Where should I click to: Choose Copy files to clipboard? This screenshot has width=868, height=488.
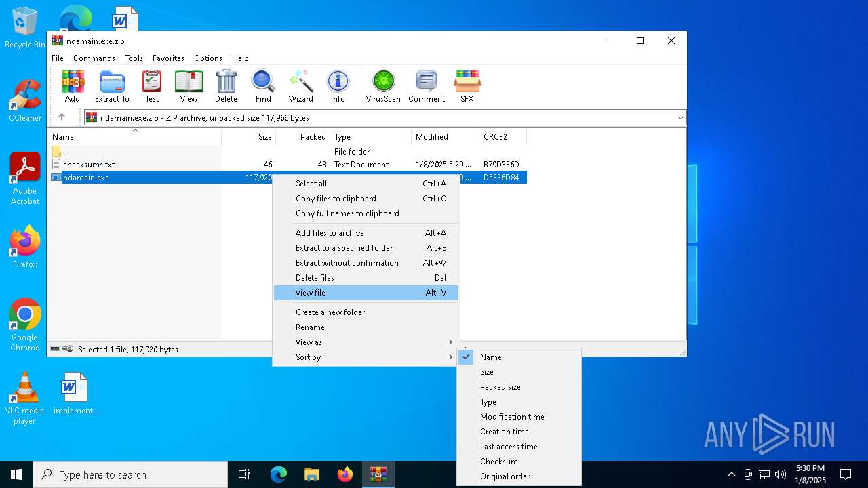pos(366,199)
